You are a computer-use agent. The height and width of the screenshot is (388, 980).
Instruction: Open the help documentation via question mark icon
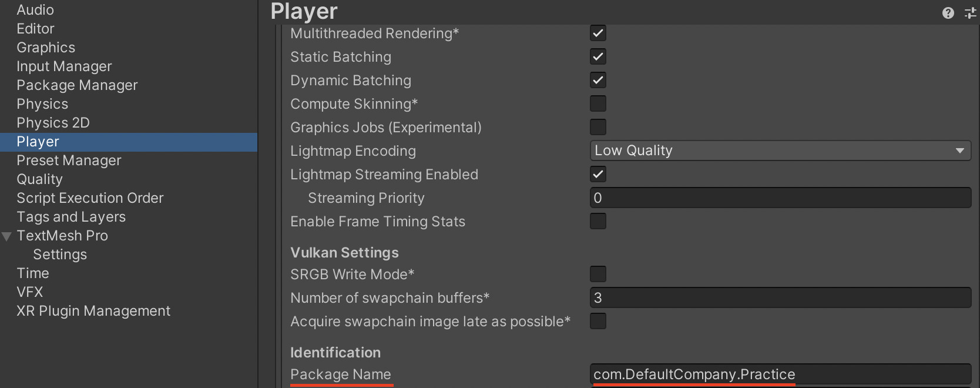pos(947,12)
